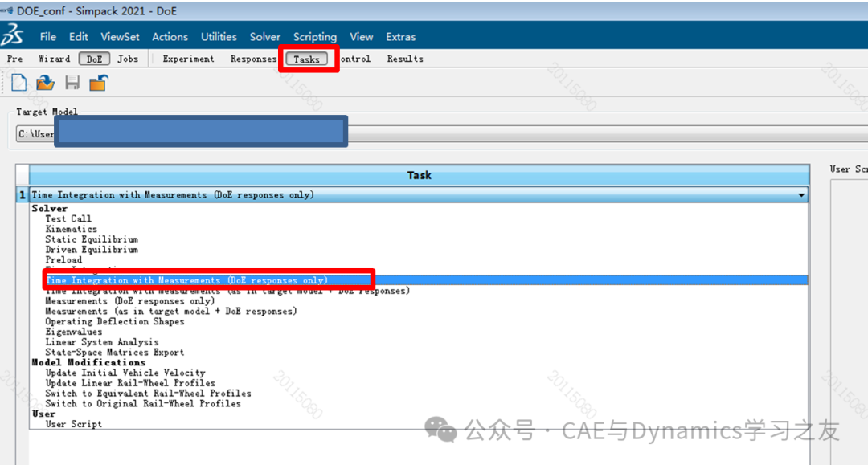Choose Eigenvalues solver option

(74, 332)
